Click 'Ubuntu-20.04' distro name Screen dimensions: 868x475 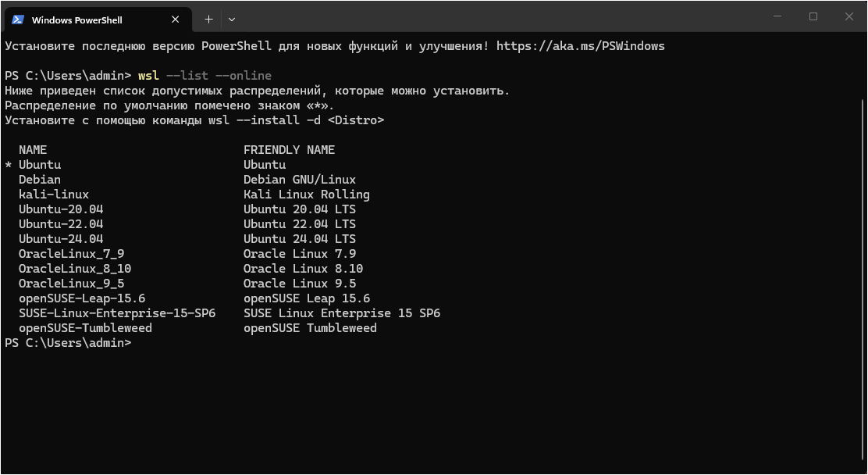point(61,209)
